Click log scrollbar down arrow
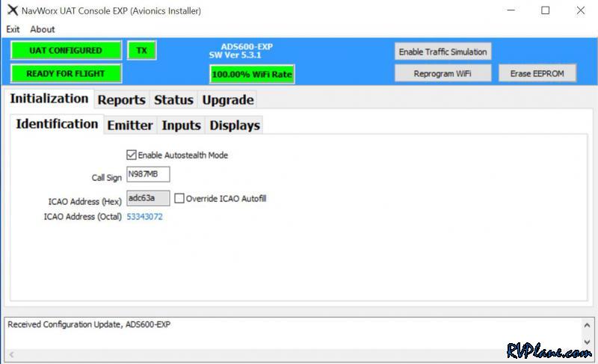The image size is (598, 364). click(x=587, y=342)
